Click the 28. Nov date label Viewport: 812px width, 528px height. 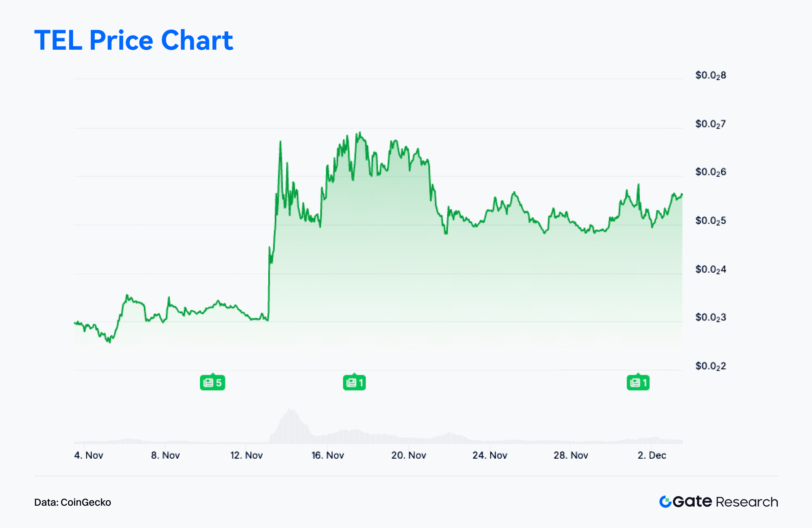point(570,455)
